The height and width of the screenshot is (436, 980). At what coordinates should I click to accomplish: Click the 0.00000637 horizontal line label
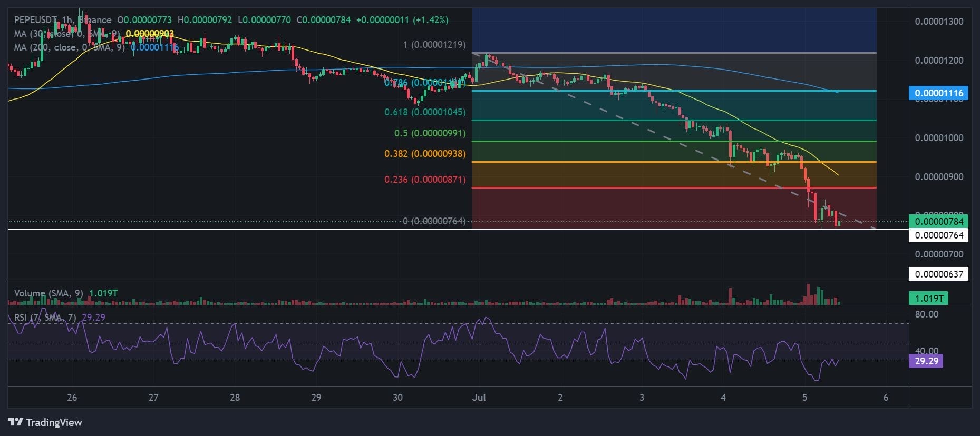938,274
